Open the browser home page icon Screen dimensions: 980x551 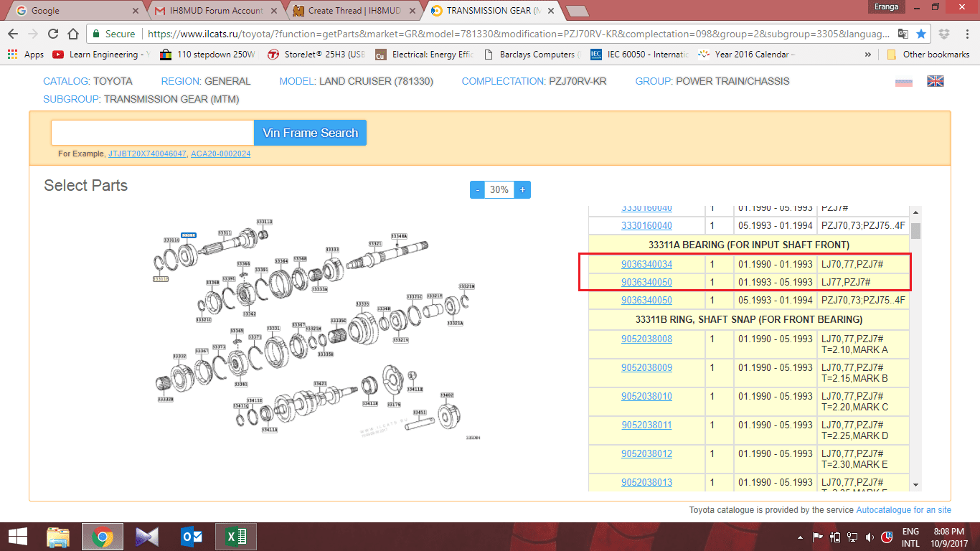[x=72, y=34]
